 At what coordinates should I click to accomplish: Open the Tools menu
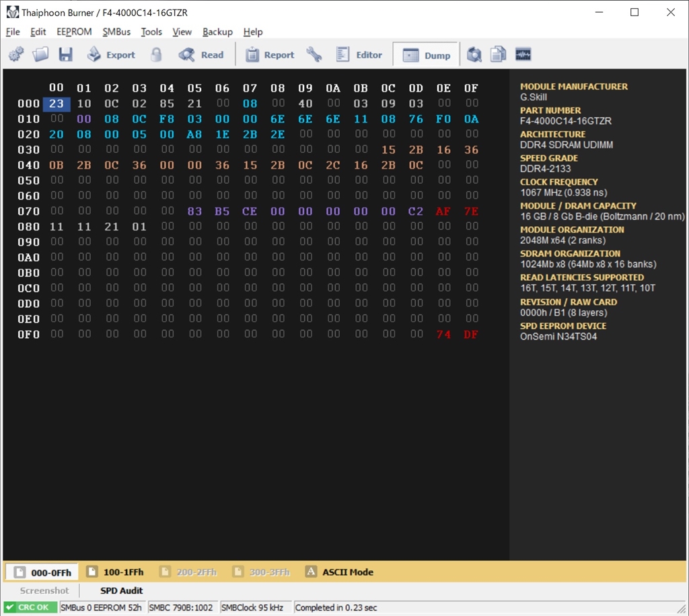tap(151, 32)
